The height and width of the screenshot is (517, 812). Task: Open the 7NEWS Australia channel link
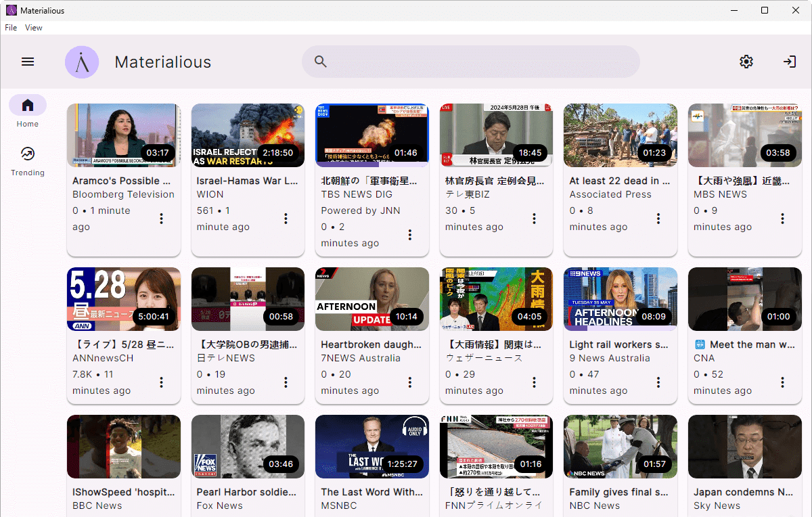pyautogui.click(x=361, y=358)
